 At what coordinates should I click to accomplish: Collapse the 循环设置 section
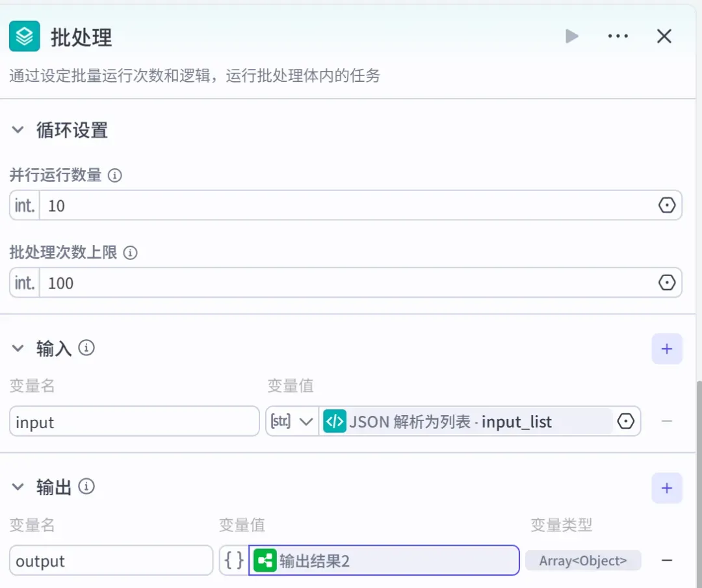(18, 130)
